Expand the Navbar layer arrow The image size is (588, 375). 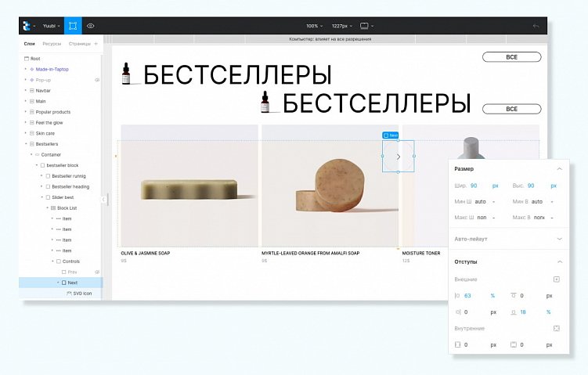tap(26, 90)
